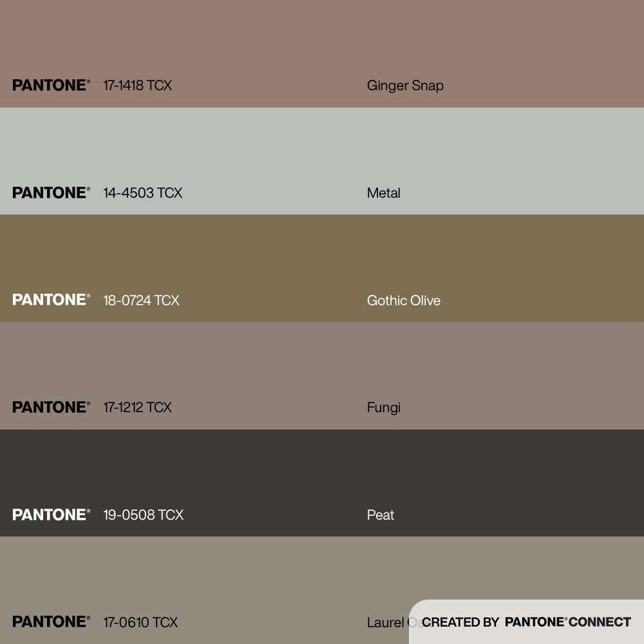Select the color code 17-1418 TCX
Viewport: 644px width, 644px height.
(137, 85)
